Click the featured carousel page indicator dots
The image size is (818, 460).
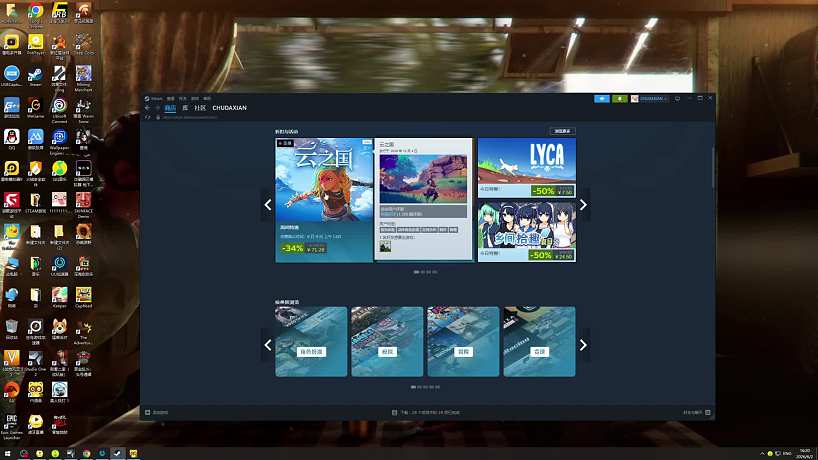tap(425, 272)
